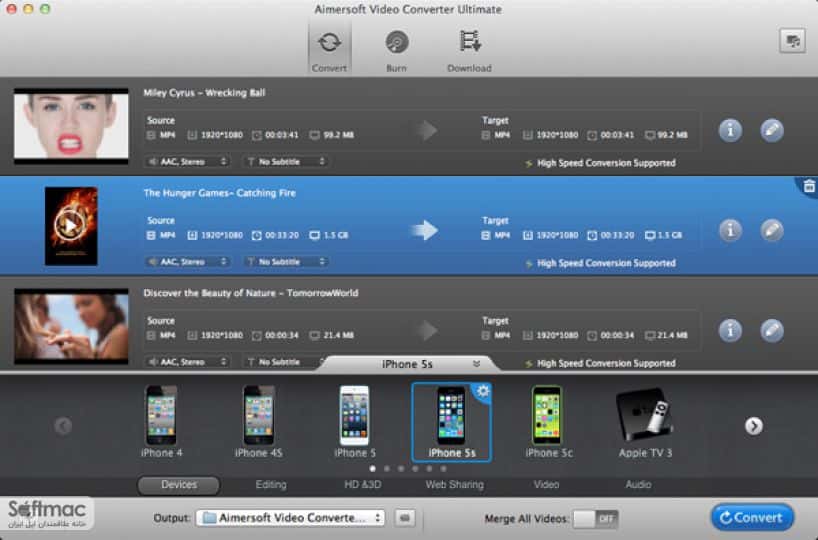This screenshot has width=818, height=540.
Task: Click the conversion arrow in The Hunger Games row
Action: pos(424,230)
